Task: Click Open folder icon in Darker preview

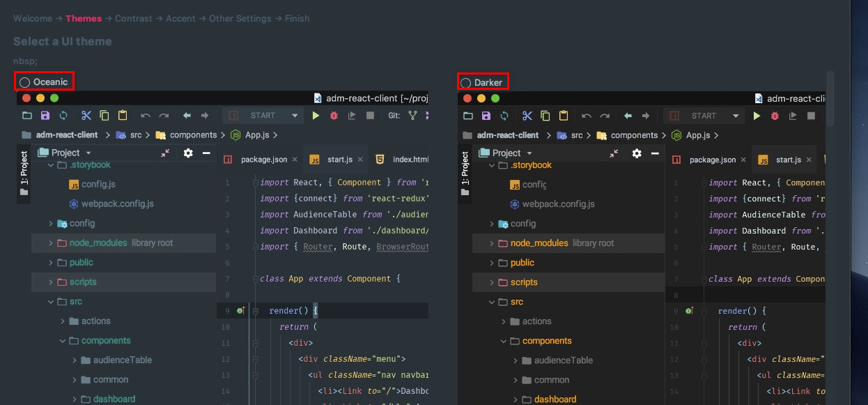Action: pos(468,116)
